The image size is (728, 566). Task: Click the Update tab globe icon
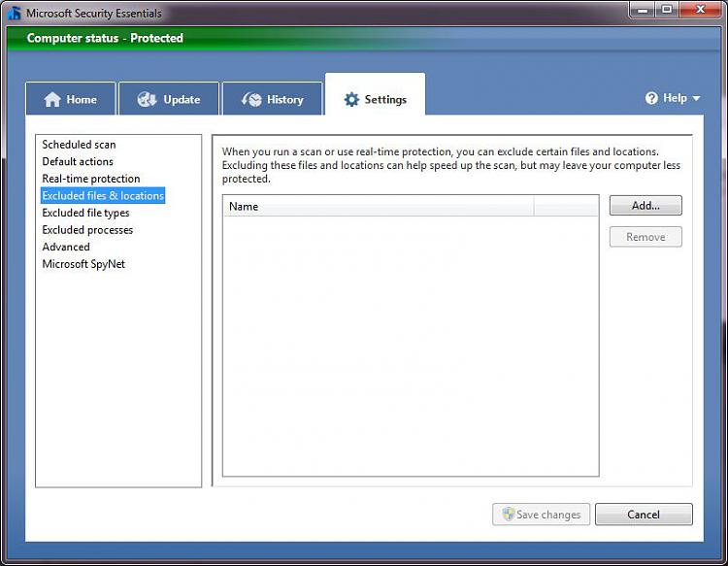pos(147,99)
